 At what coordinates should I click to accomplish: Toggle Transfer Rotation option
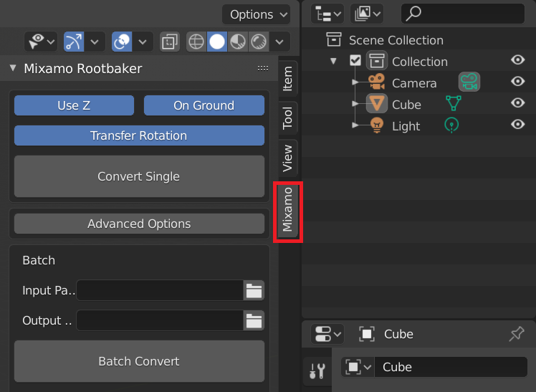point(139,135)
